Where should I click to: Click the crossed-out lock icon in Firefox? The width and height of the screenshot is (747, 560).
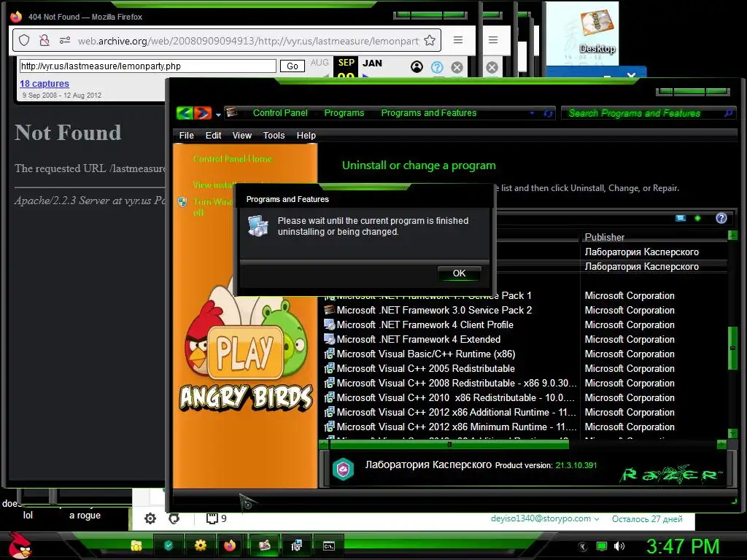click(44, 41)
